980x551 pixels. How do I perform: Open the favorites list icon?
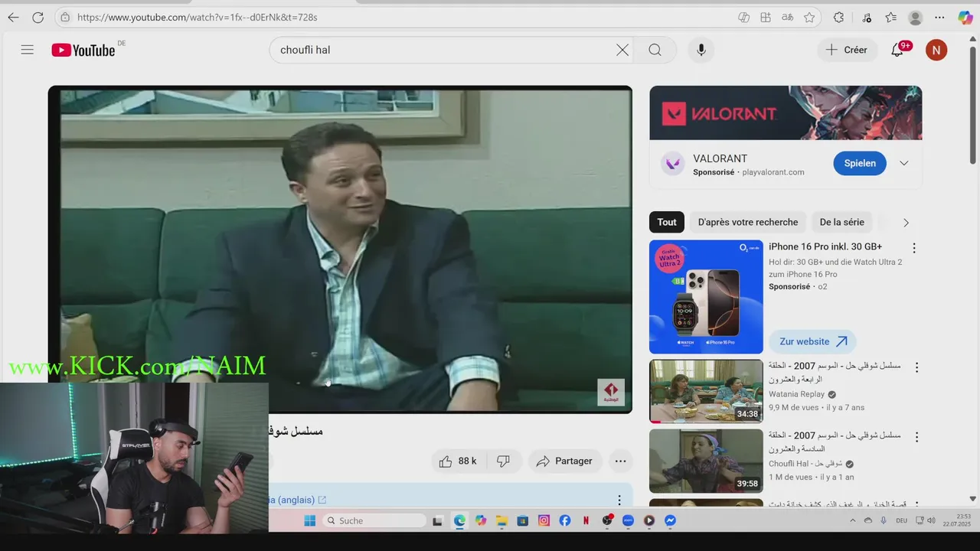pos(891,17)
